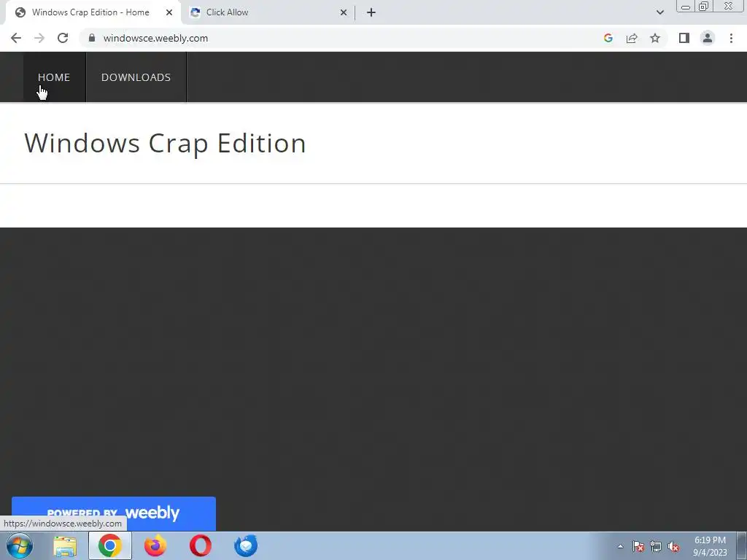
Task: Show hidden system tray icons
Action: pos(620,546)
